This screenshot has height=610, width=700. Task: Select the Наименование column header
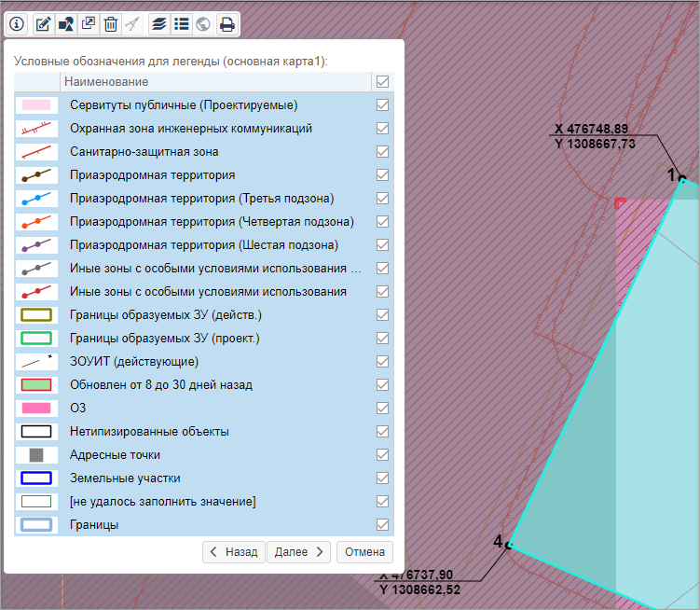215,82
